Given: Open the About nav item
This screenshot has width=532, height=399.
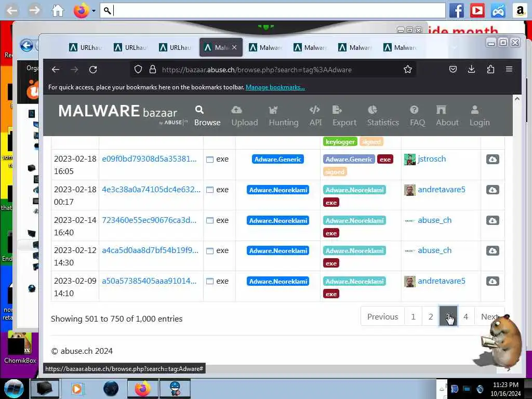Looking at the screenshot, I should (447, 116).
